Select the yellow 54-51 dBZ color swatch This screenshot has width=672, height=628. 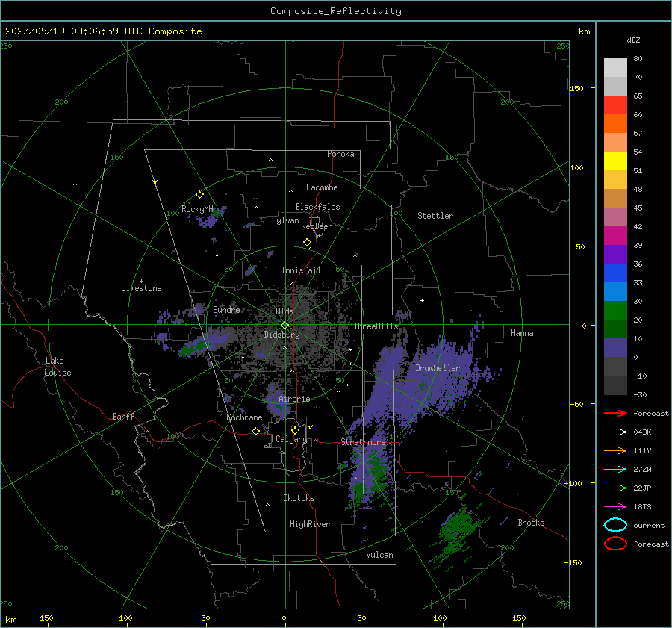click(x=615, y=161)
